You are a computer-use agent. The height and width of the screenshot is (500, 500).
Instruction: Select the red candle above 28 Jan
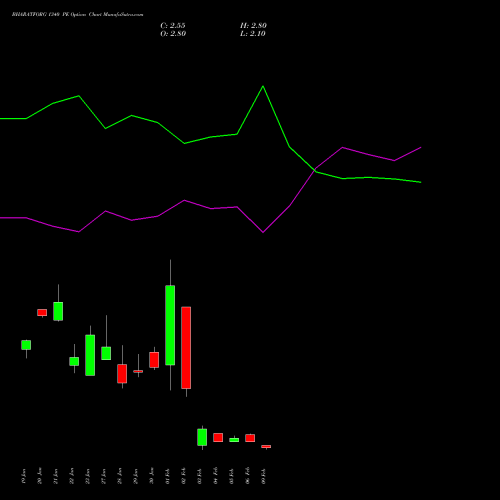coord(122,373)
